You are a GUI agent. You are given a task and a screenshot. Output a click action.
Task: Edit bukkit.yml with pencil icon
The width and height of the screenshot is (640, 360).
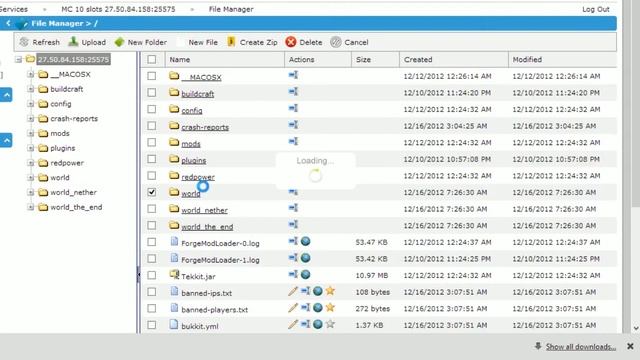[293, 324]
